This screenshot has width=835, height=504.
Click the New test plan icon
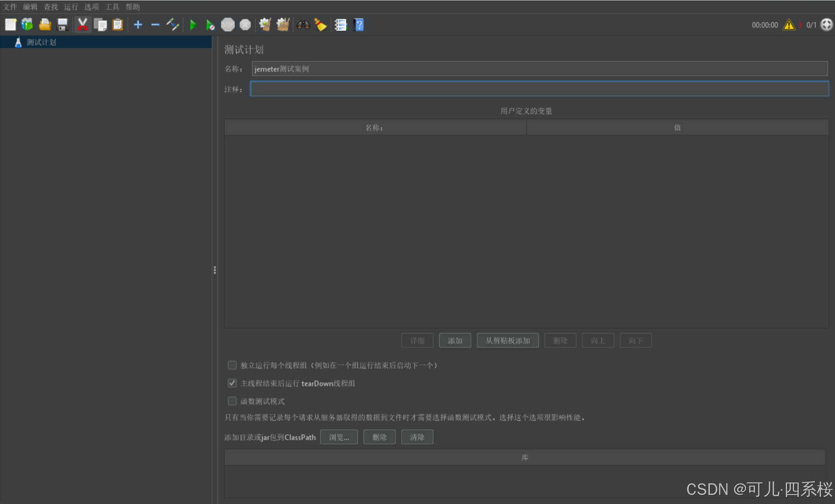point(10,25)
